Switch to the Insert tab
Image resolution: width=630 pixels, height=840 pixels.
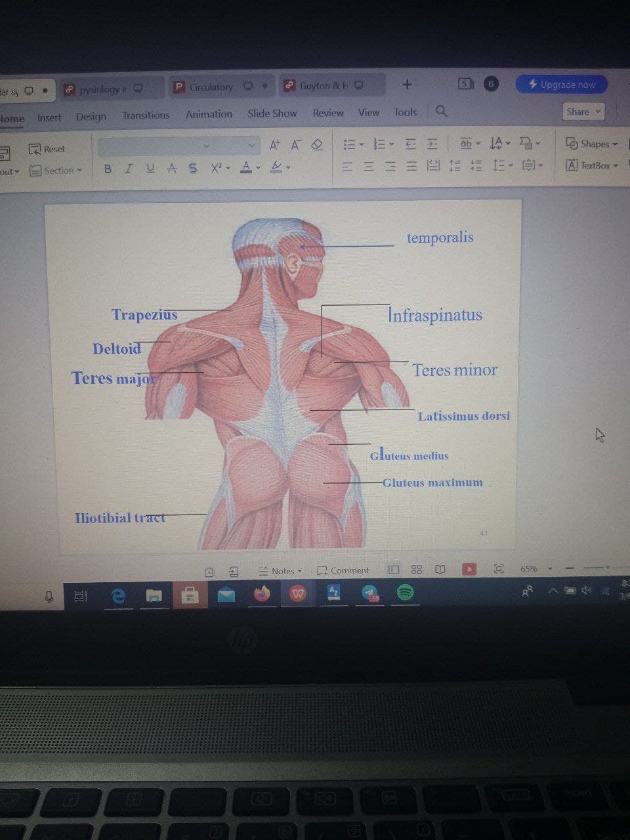[x=49, y=117]
